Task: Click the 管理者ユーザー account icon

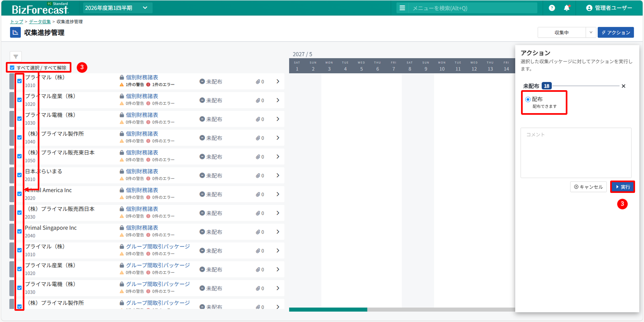Action: pyautogui.click(x=589, y=8)
